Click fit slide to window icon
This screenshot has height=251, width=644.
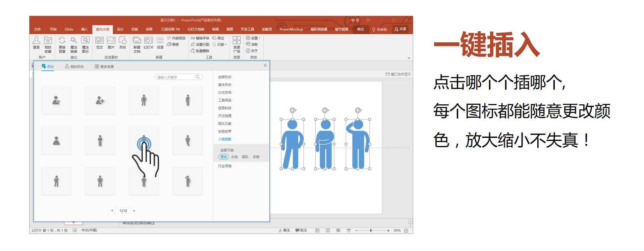(x=406, y=231)
